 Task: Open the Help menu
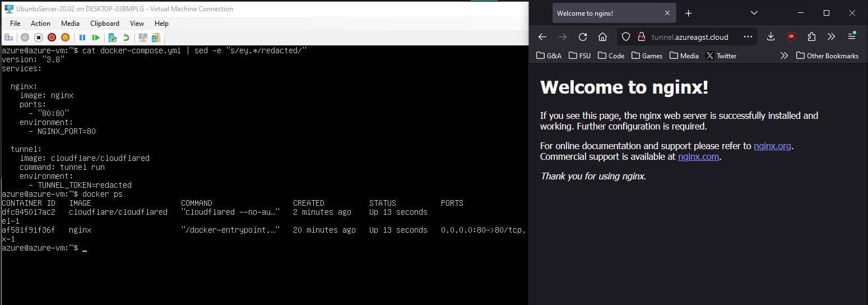tap(161, 24)
